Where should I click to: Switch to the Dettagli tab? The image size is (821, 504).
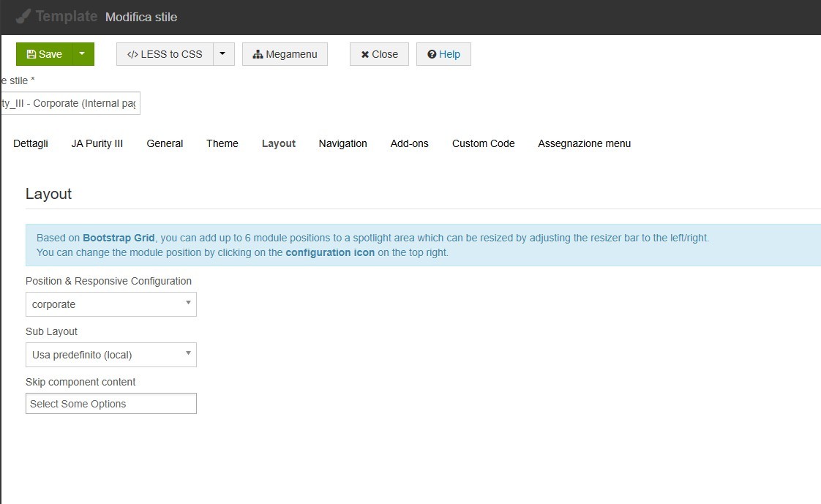tap(31, 143)
